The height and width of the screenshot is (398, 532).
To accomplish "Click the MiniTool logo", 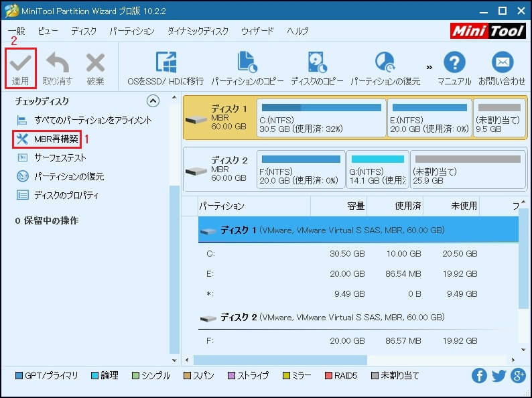I will point(488,31).
